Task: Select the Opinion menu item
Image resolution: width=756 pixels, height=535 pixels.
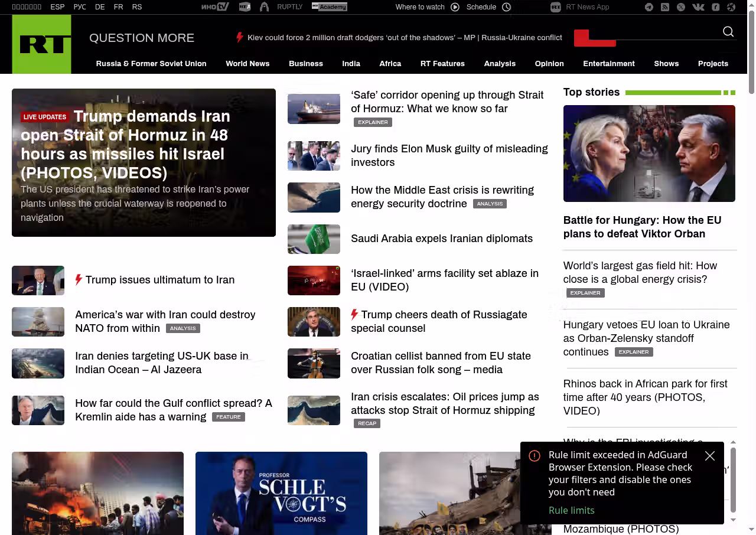Action: tap(549, 64)
